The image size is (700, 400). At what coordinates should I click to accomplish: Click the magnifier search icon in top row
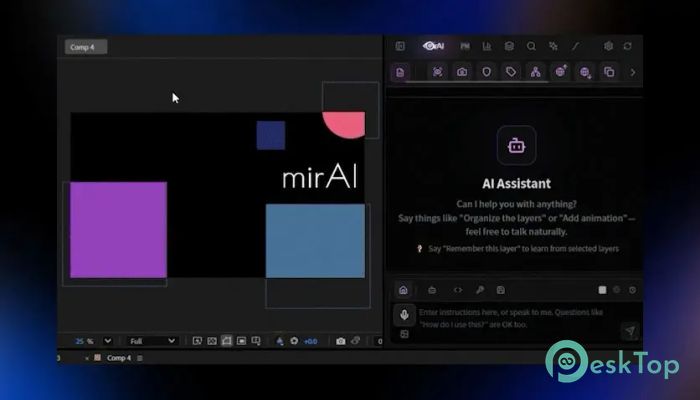point(531,46)
